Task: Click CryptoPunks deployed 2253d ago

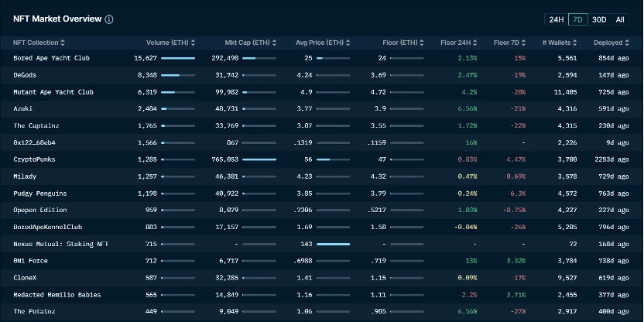Action: [x=611, y=159]
